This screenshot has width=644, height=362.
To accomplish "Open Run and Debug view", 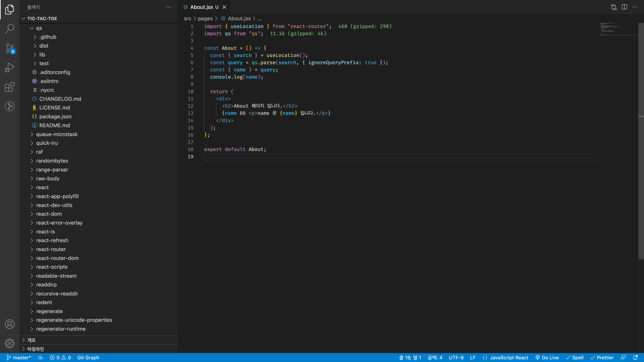I will click(10, 68).
